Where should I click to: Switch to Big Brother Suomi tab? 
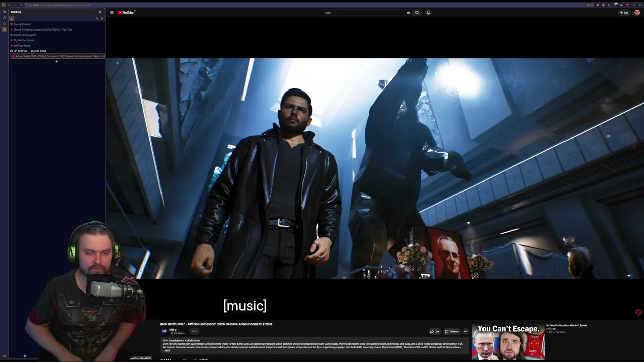pyautogui.click(x=57, y=40)
